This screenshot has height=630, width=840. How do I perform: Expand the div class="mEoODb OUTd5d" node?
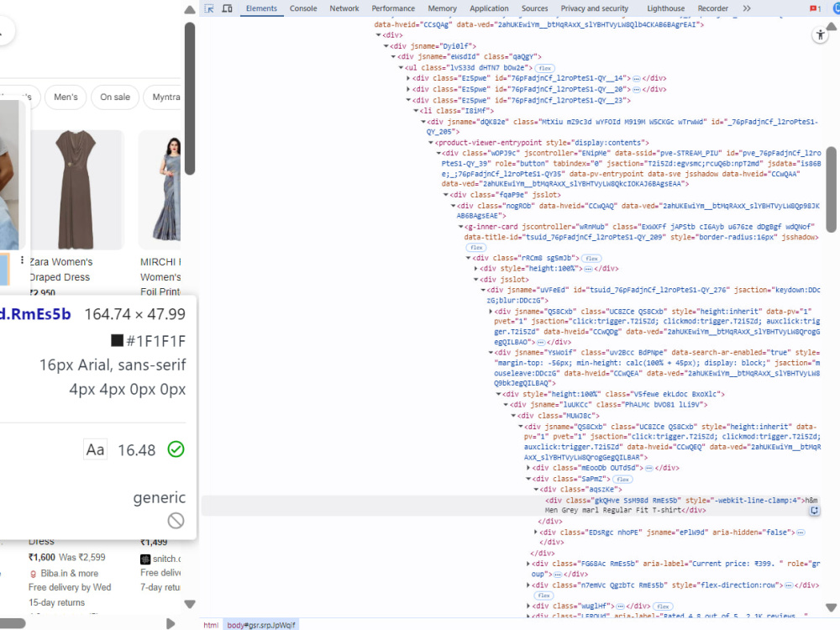pyautogui.click(x=528, y=468)
